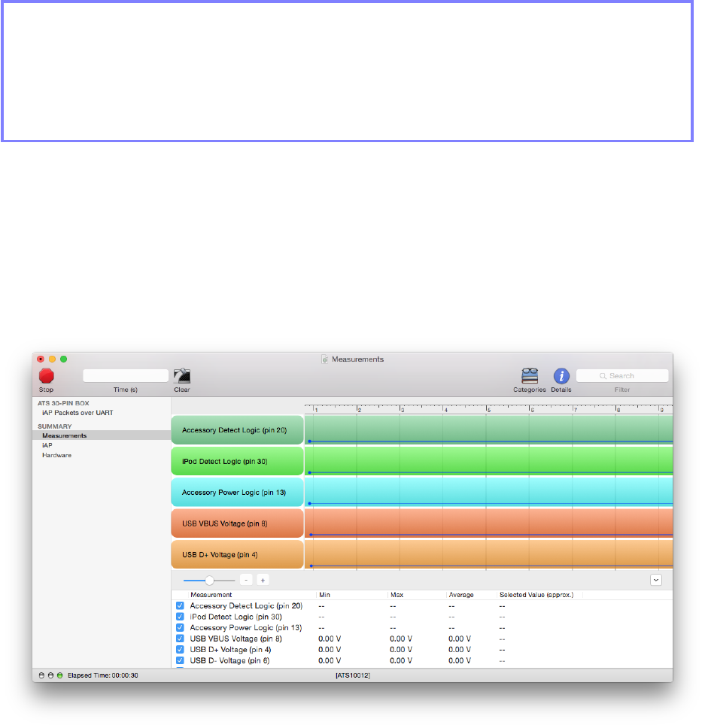Focus the Time (s) input field
This screenshot has width=705, height=728.
pos(126,375)
